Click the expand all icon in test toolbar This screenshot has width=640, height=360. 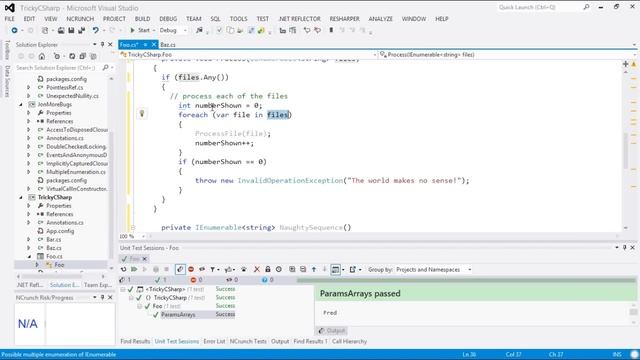(292, 269)
